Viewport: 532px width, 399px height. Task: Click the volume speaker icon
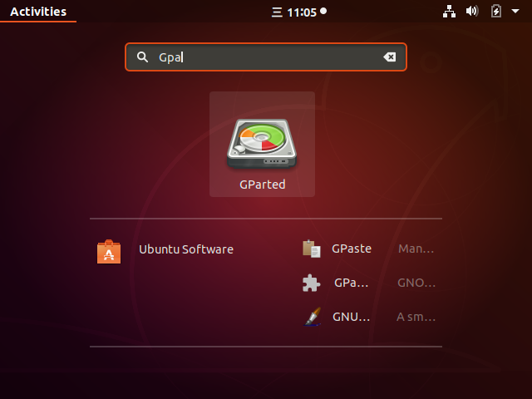(472, 11)
